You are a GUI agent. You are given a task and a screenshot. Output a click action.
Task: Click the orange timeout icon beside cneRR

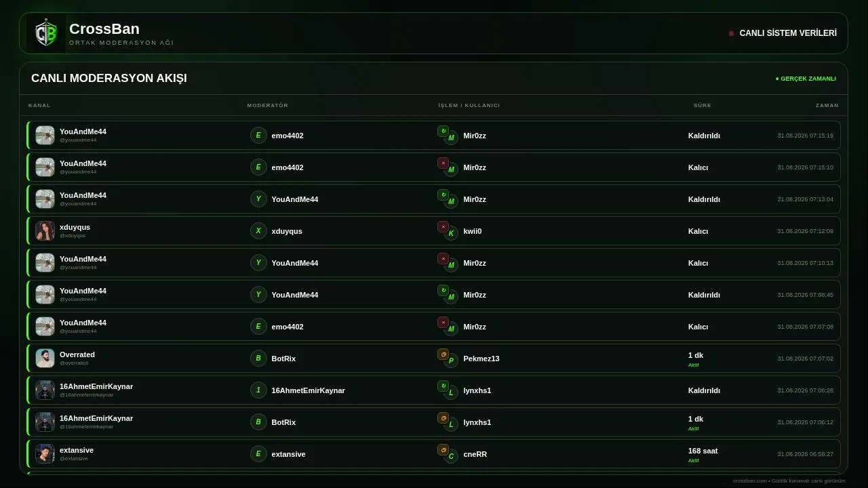(443, 449)
